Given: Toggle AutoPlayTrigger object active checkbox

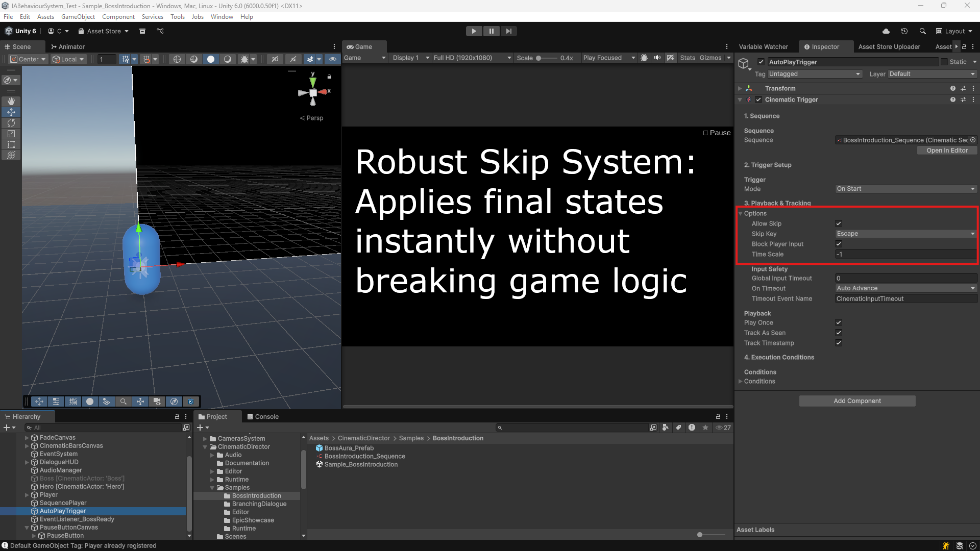Looking at the screenshot, I should coord(761,62).
